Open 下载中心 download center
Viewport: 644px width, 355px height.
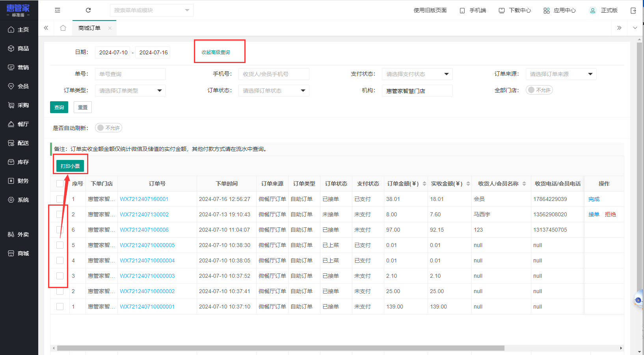click(x=515, y=11)
